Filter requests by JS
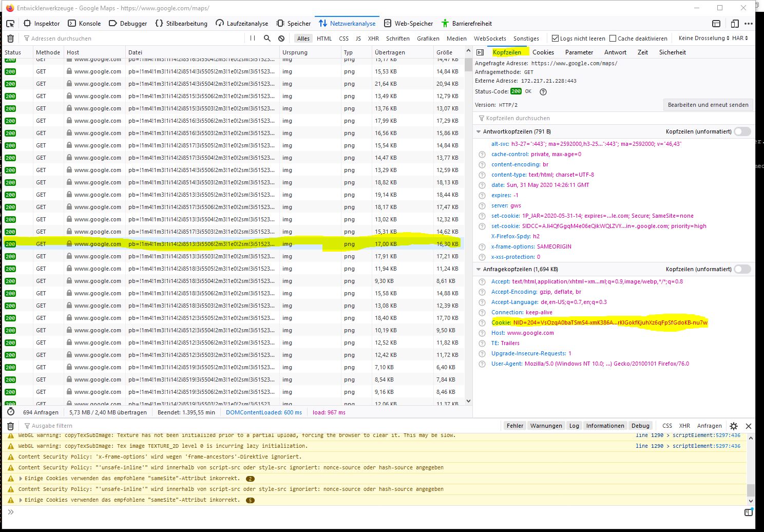This screenshot has height=532, width=764. pyautogui.click(x=358, y=39)
